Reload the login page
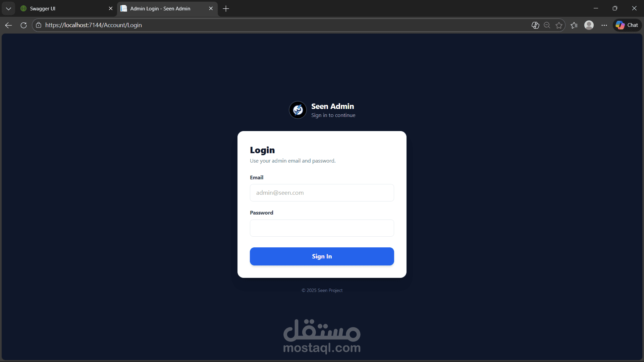Viewport: 644px width, 362px height. (23, 25)
